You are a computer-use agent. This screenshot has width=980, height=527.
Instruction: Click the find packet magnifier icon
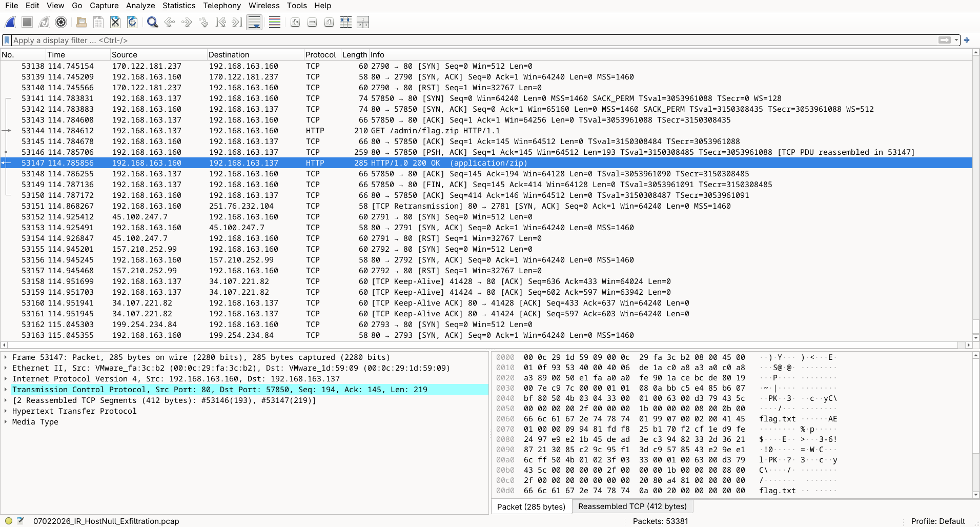pos(152,22)
